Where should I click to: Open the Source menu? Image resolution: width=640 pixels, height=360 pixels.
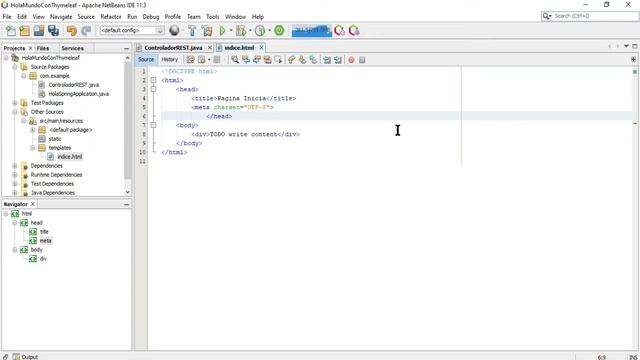coord(86,17)
